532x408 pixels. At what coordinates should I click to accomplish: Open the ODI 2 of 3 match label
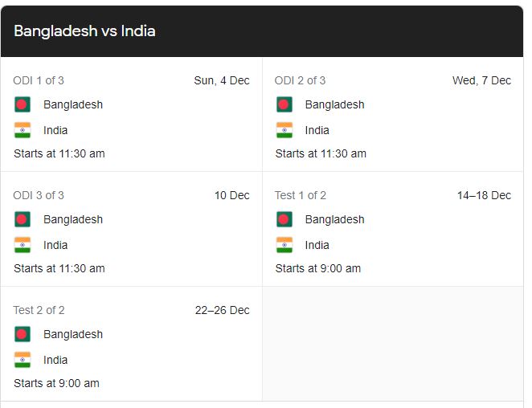pyautogui.click(x=300, y=80)
